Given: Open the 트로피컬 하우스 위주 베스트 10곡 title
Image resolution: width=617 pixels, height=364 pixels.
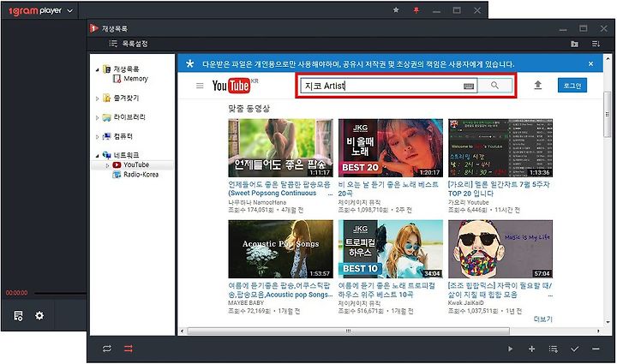Looking at the screenshot, I should coord(386,289).
